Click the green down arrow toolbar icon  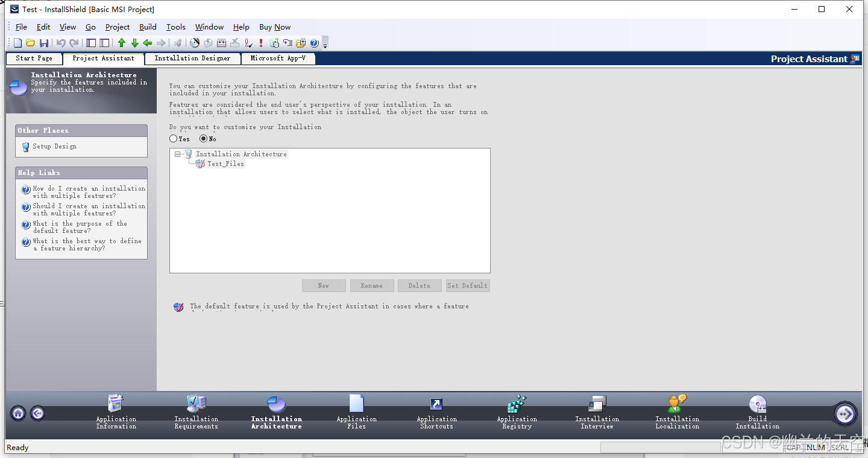tap(135, 43)
